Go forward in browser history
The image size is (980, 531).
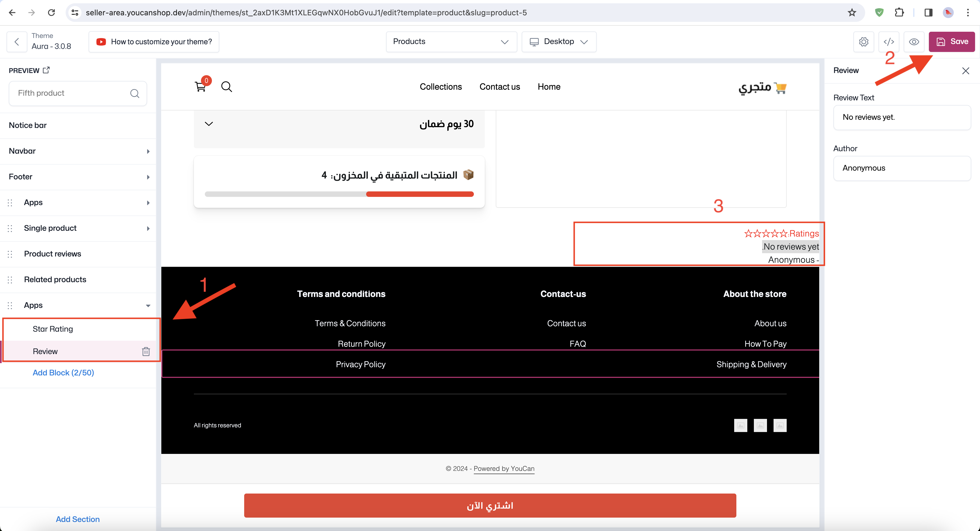click(31, 13)
